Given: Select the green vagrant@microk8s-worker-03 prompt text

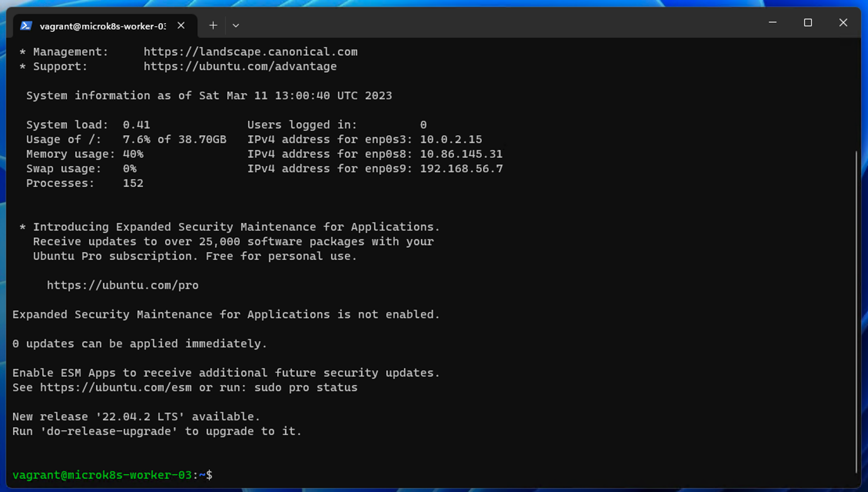Looking at the screenshot, I should pos(103,475).
